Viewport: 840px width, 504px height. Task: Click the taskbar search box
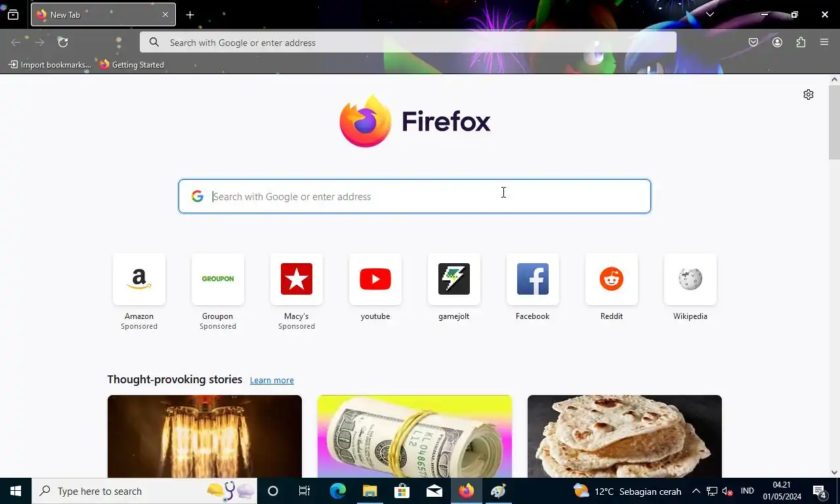coord(144,491)
